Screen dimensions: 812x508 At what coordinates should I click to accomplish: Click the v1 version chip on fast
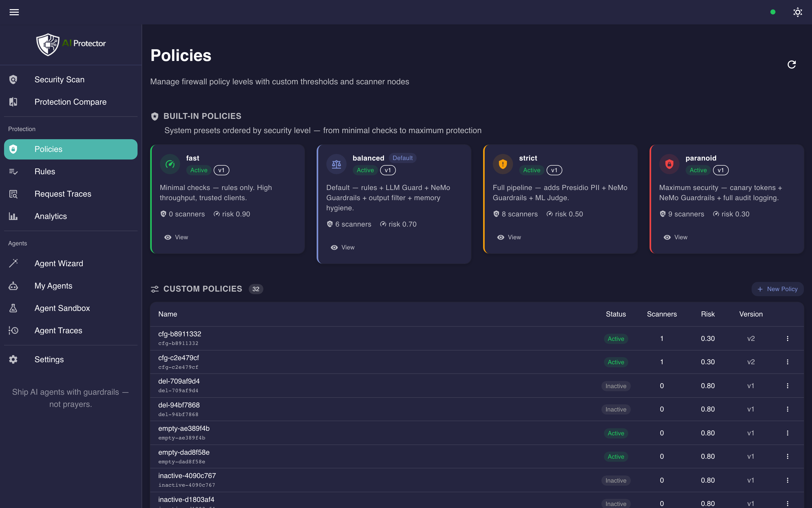pos(222,170)
